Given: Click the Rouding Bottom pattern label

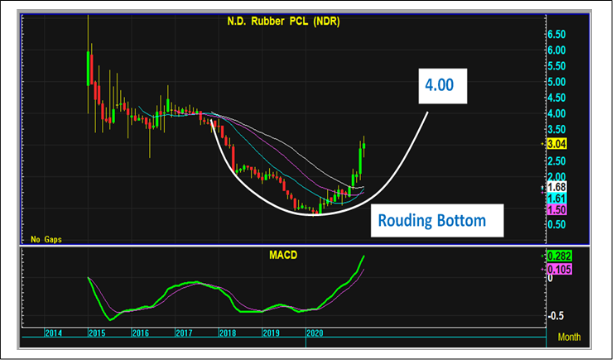Looking at the screenshot, I should coord(437,220).
